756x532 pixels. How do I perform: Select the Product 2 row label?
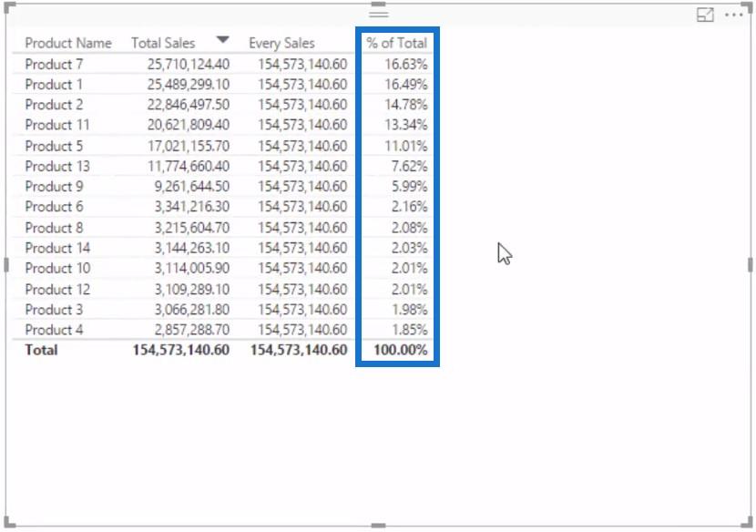54,105
